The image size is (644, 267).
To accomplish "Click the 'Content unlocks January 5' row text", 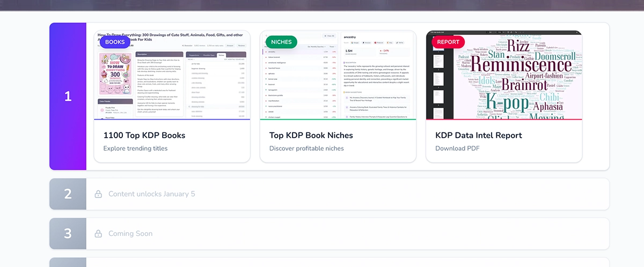I will 152,194.
